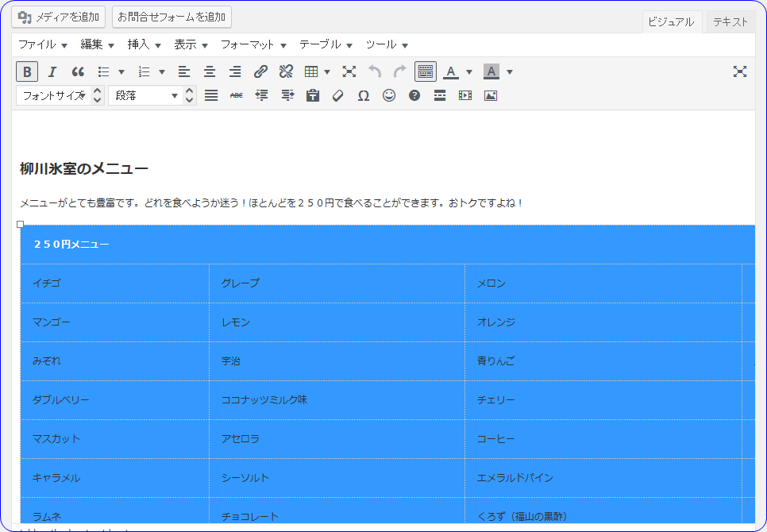The image size is (767, 532).
Task: Click the お問合せフォームを追加 button
Action: [172, 17]
